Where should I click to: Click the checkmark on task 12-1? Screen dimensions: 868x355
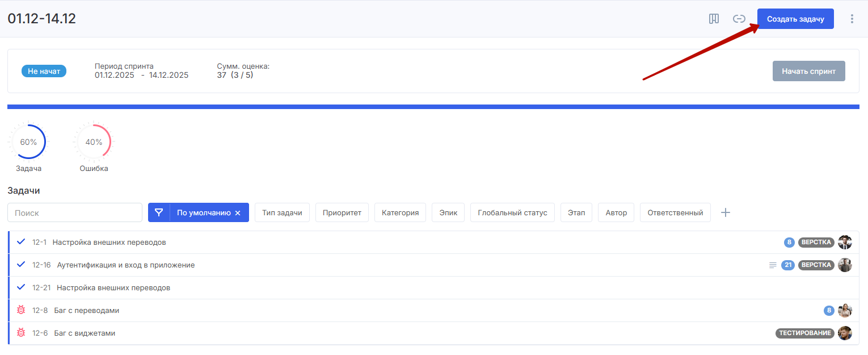[21, 242]
